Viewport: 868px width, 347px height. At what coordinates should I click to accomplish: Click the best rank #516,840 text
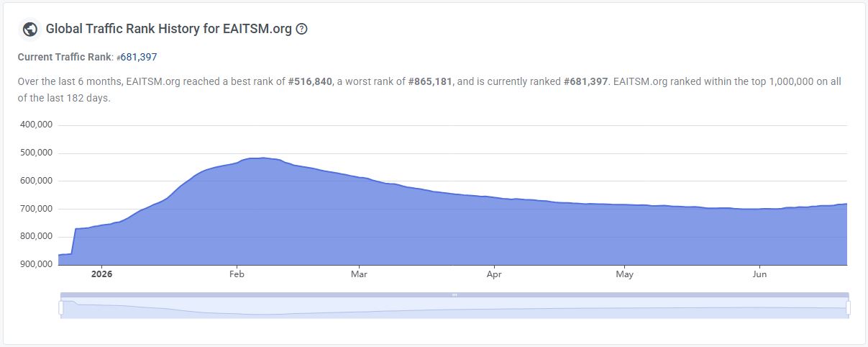(310, 81)
